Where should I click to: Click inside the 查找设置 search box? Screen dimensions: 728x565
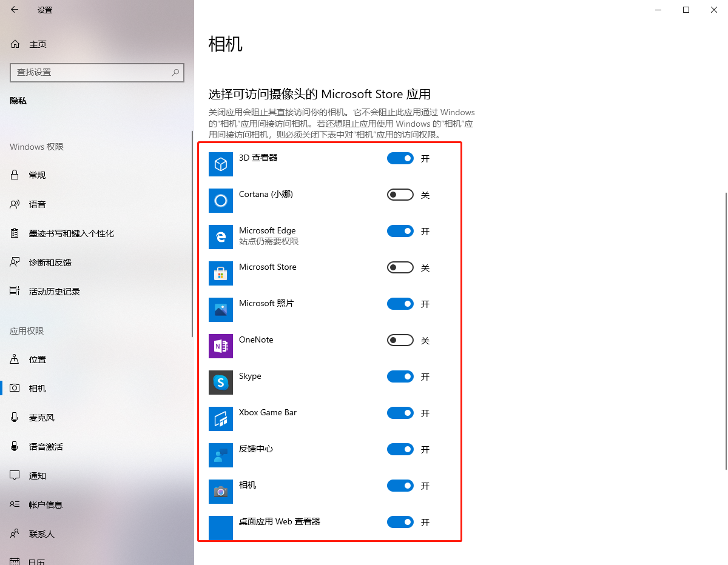(x=91, y=72)
